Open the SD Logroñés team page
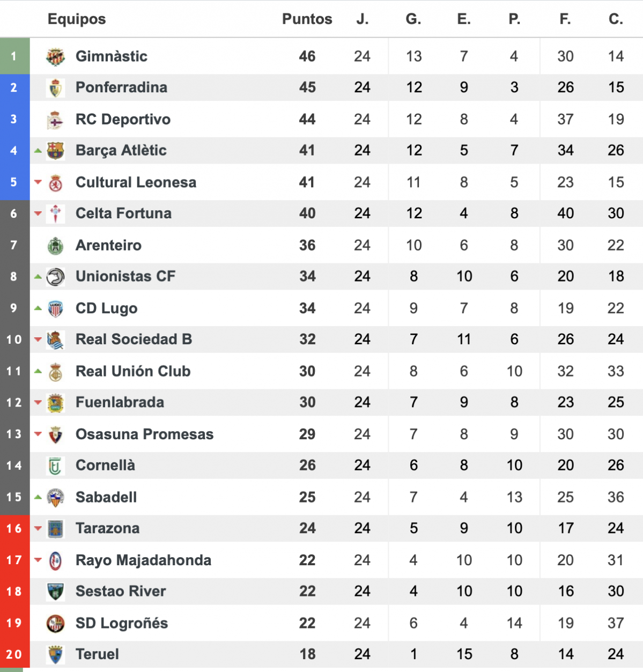 122,623
